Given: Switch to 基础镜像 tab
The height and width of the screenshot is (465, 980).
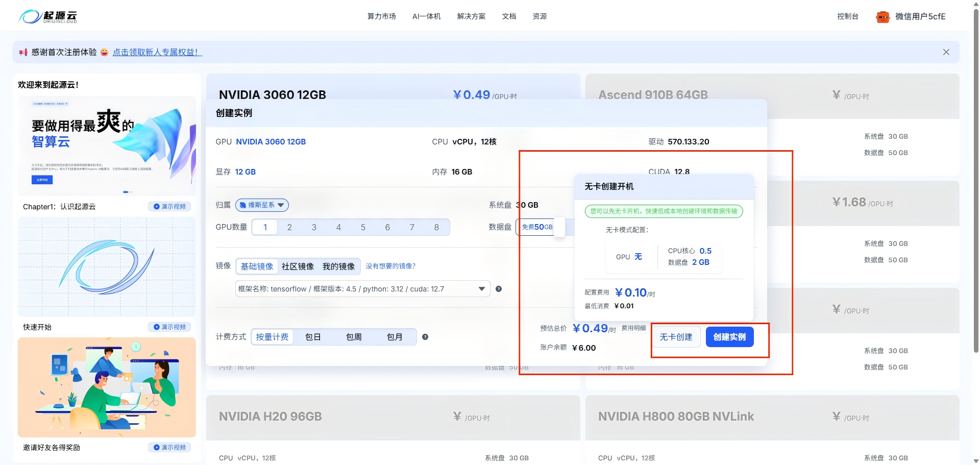Looking at the screenshot, I should pos(257,266).
